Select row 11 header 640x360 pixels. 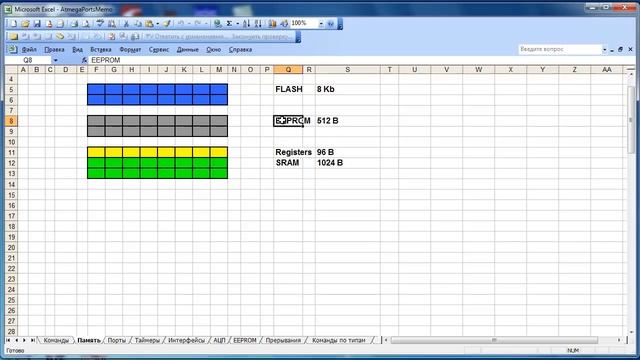click(x=11, y=153)
